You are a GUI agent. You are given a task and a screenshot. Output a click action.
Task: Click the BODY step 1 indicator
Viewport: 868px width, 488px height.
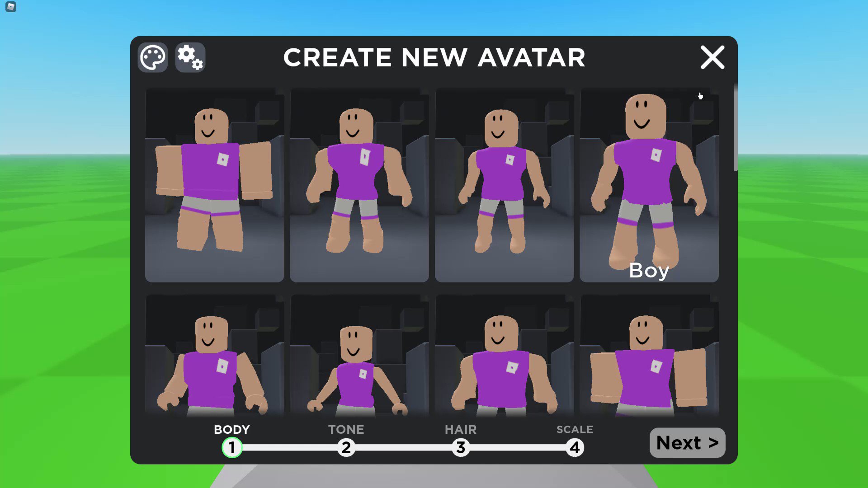click(231, 448)
